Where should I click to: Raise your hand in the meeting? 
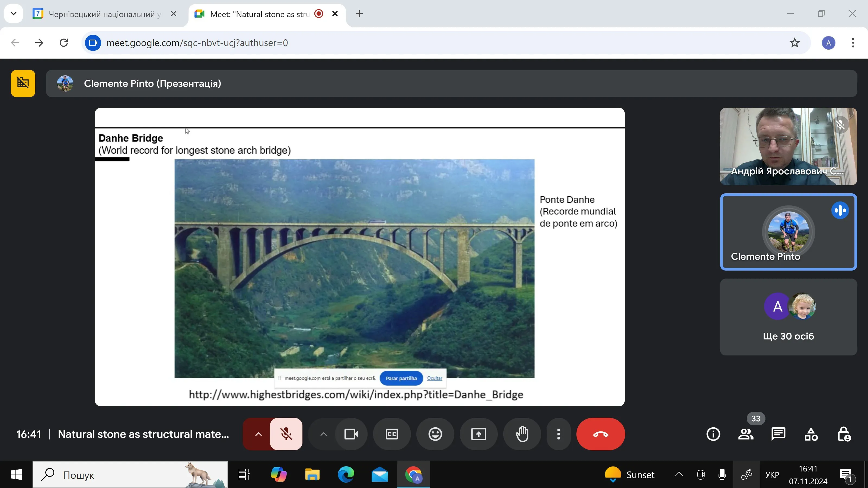pyautogui.click(x=522, y=434)
